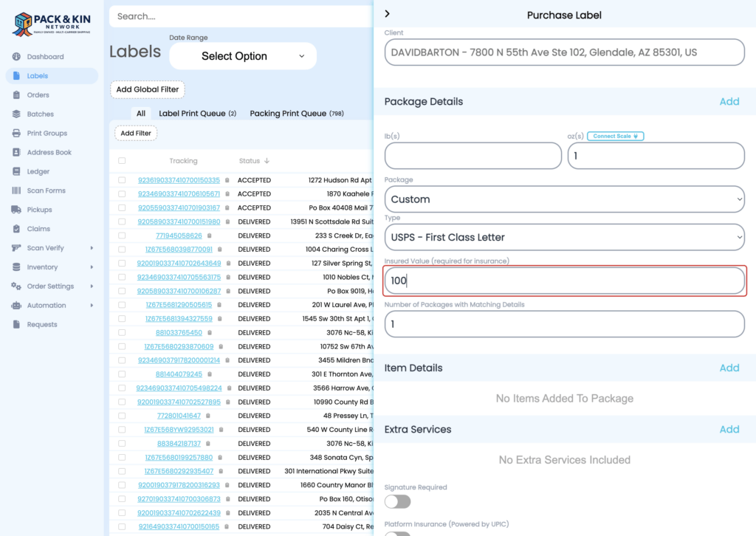
Task: Check the select-all checkbox in table header
Action: pyautogui.click(x=122, y=161)
